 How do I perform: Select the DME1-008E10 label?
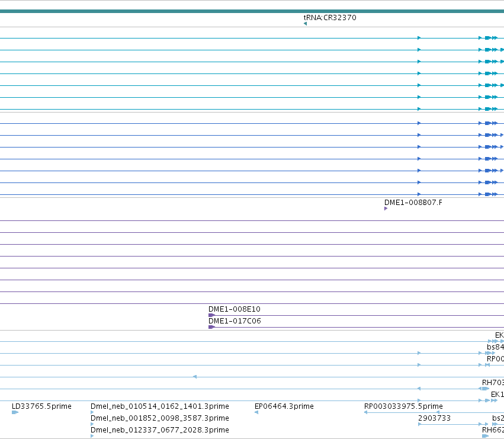pos(235,309)
